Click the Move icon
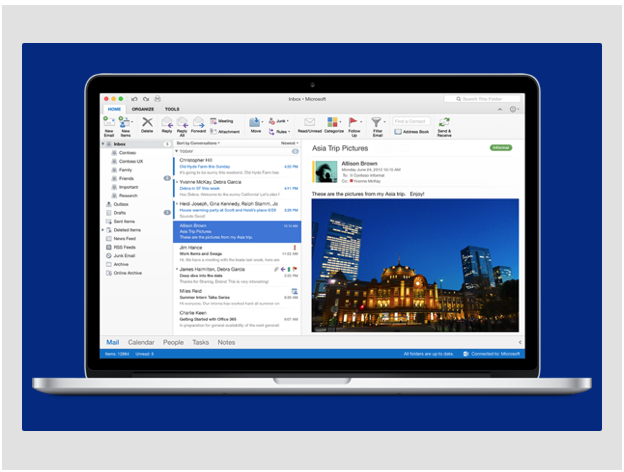The image size is (624, 472). [254, 122]
